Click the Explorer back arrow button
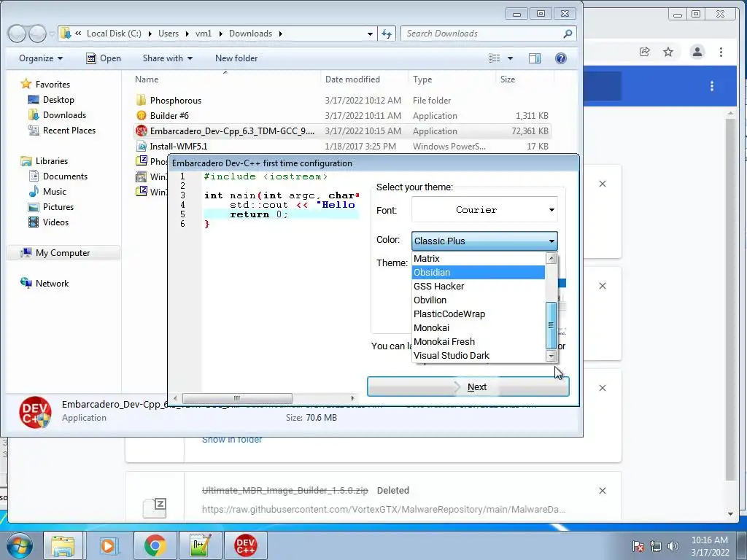Viewport: 747px width, 560px height. coord(17,34)
